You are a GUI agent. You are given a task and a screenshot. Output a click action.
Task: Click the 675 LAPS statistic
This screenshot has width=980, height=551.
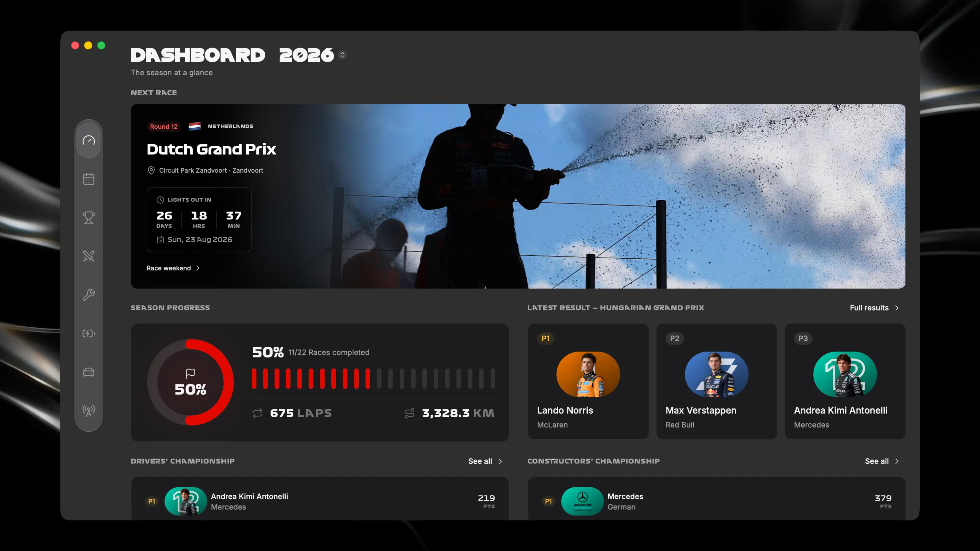click(300, 413)
